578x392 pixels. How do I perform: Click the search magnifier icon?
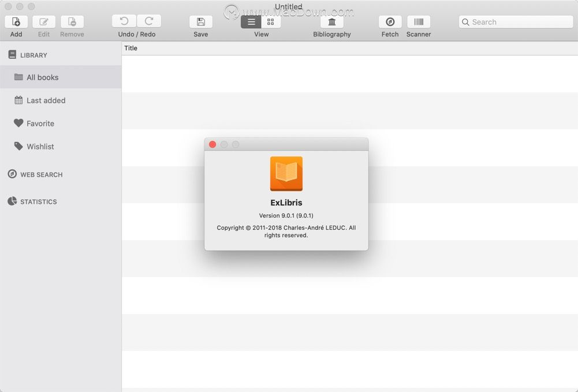465,22
